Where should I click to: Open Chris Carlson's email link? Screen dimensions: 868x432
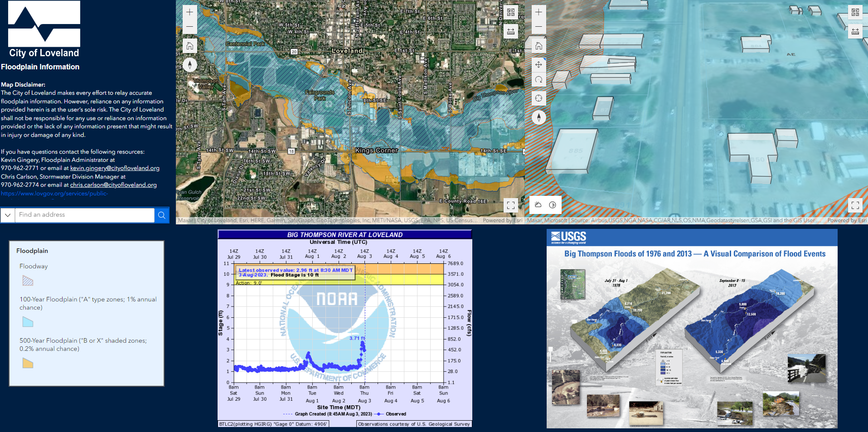(x=113, y=185)
